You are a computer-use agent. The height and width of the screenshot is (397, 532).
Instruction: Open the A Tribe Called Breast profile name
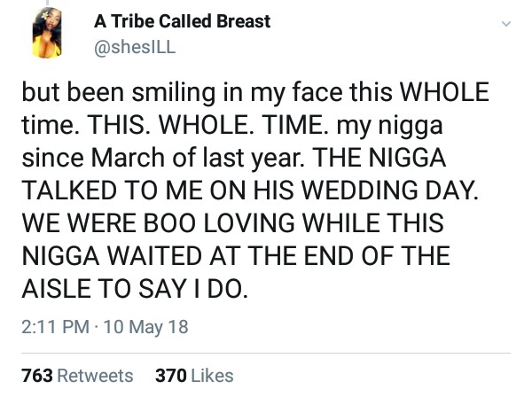point(182,21)
